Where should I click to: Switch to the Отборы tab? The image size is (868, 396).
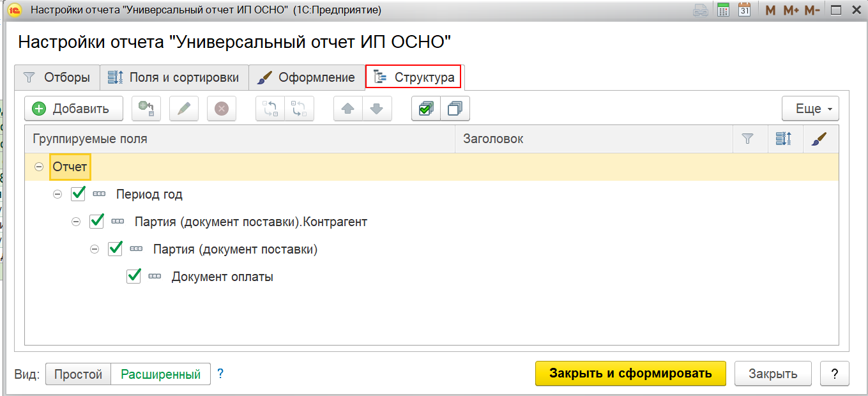(57, 77)
